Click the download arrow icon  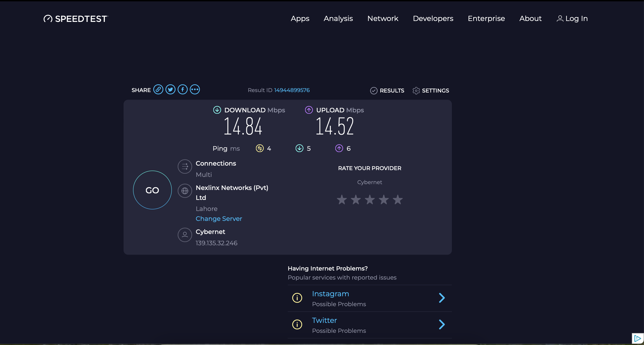click(217, 110)
